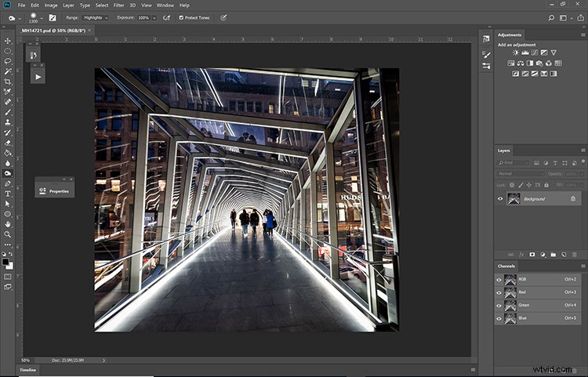Create a new group folder in Layers
Image resolution: width=588 pixels, height=377 pixels.
554,255
